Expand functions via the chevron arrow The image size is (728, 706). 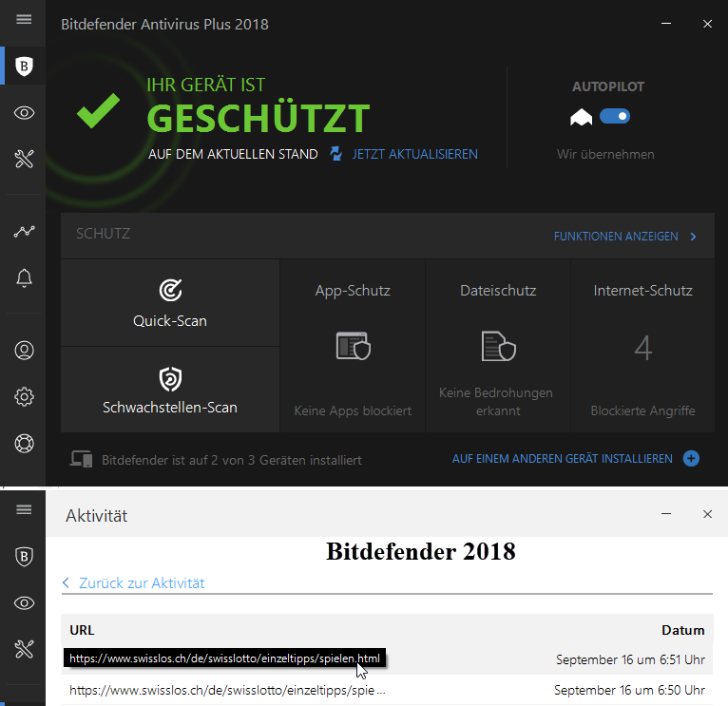click(x=693, y=237)
